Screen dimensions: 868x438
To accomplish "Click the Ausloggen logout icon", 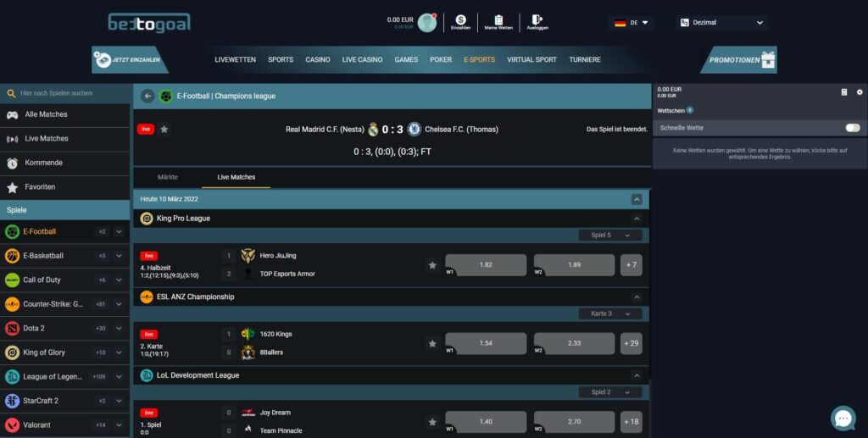I will [x=537, y=23].
